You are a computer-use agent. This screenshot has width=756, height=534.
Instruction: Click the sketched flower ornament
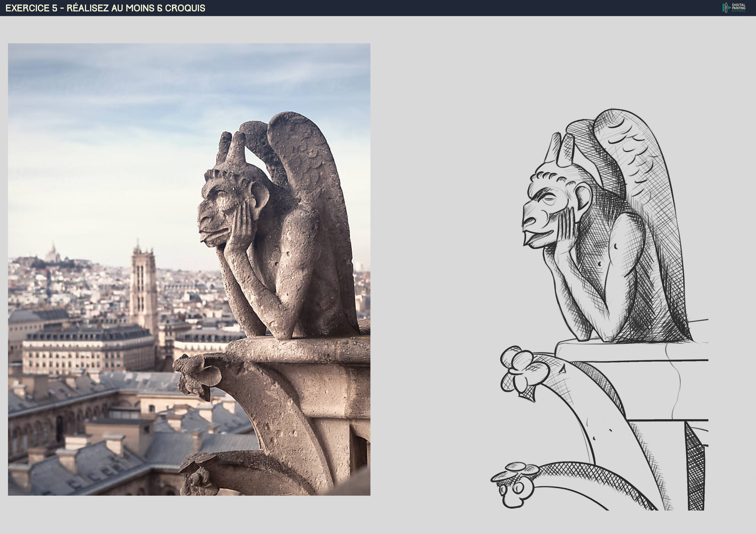[x=522, y=370]
